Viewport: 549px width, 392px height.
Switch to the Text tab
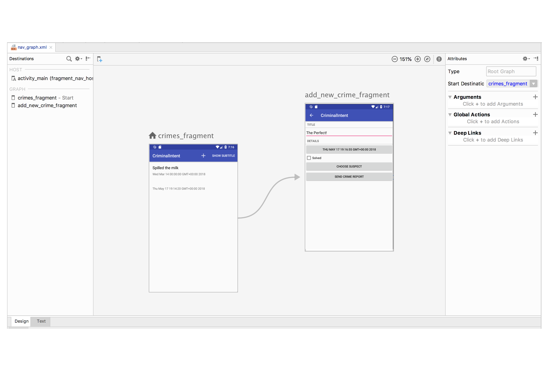[x=41, y=321]
